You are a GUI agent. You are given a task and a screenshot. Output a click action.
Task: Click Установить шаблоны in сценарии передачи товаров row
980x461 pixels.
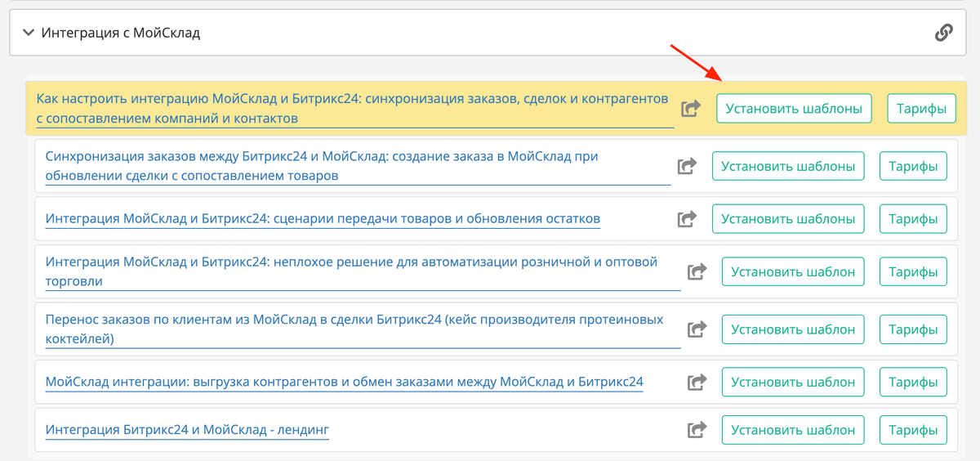coord(788,219)
